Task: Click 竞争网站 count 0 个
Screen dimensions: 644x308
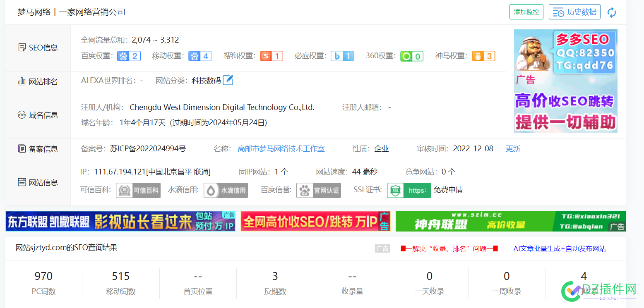Action: (x=448, y=172)
